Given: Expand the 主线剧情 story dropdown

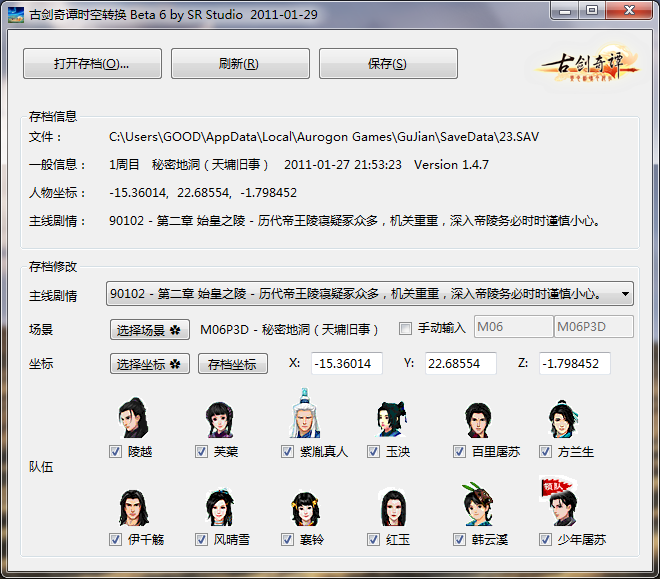Looking at the screenshot, I should coord(624,295).
